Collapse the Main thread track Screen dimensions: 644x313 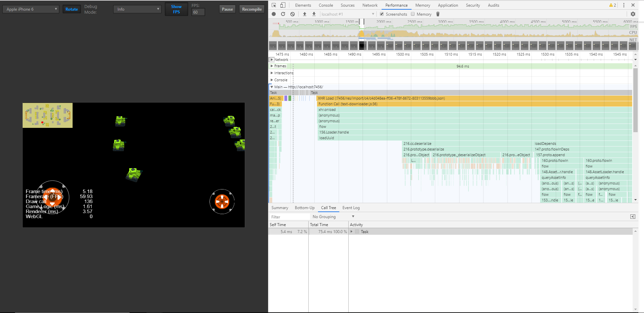272,87
